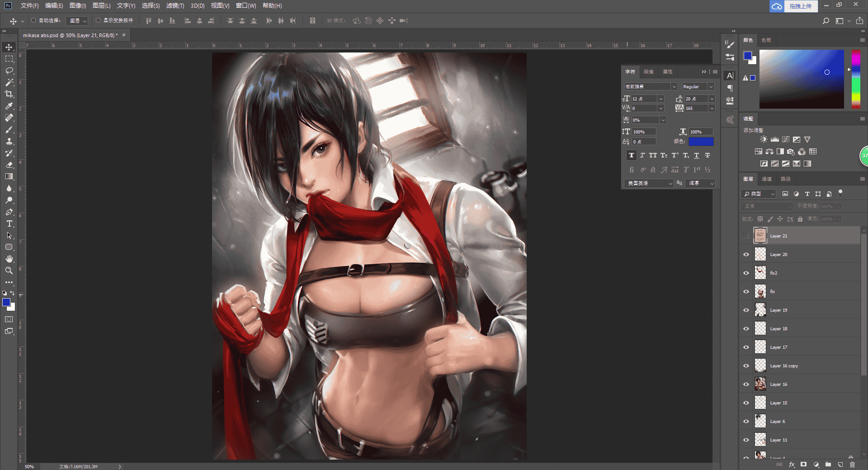Click the delete layer trash icon
This screenshot has height=470, width=868.
coord(852,465)
